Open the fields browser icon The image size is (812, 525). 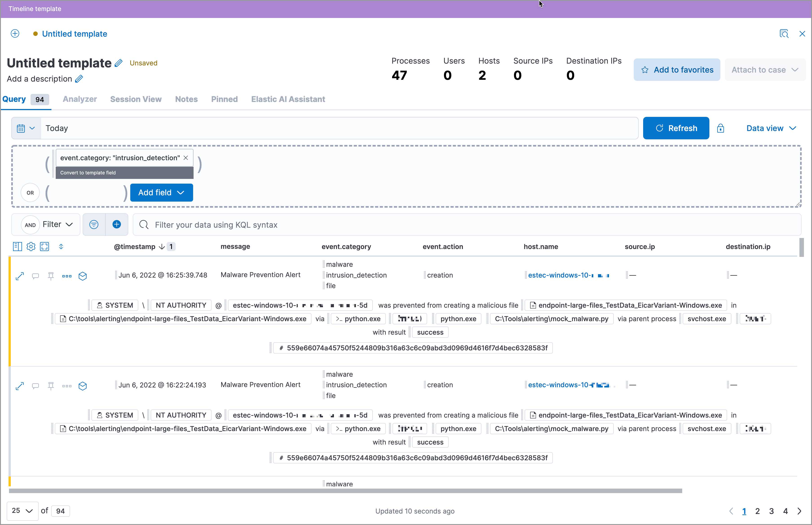[x=17, y=247]
